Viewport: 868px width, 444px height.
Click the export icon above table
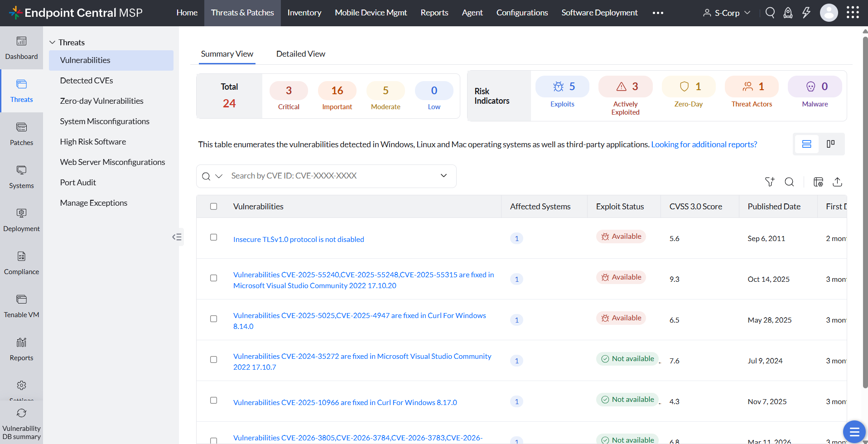[x=837, y=182]
